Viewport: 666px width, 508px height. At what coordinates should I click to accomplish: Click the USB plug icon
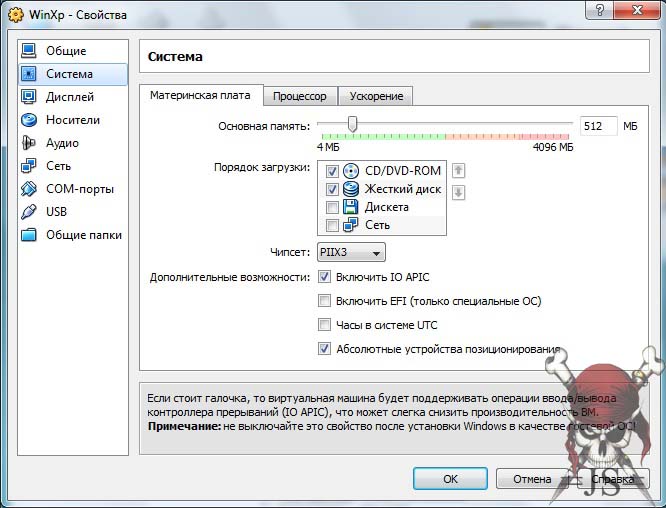coord(28,212)
